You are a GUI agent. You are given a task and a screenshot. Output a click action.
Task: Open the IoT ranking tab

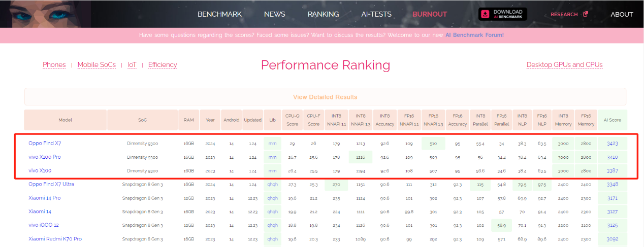[132, 65]
